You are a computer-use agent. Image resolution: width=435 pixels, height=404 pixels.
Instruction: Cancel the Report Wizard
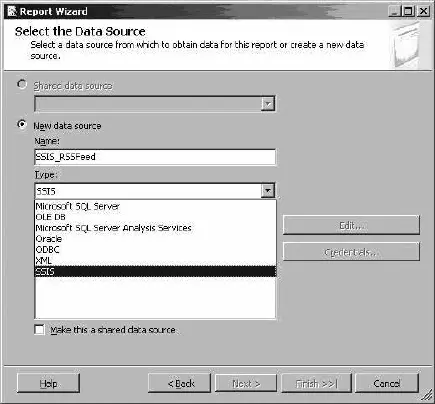click(387, 383)
